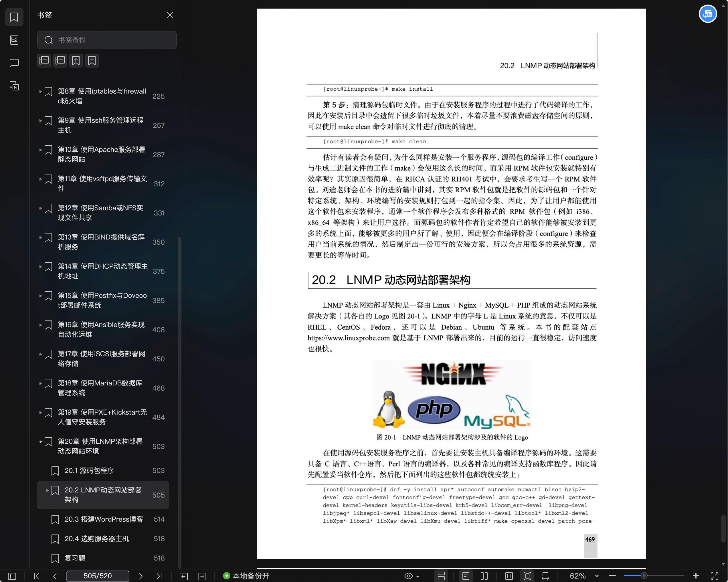Screen dimensions: 728x582
Task: Go back to previous view
Action: 184,576
